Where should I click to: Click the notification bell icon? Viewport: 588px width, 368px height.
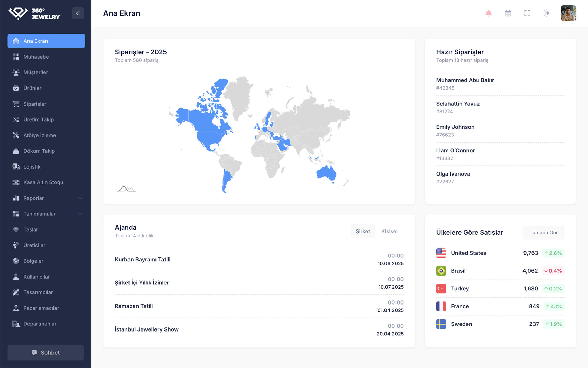pyautogui.click(x=488, y=13)
